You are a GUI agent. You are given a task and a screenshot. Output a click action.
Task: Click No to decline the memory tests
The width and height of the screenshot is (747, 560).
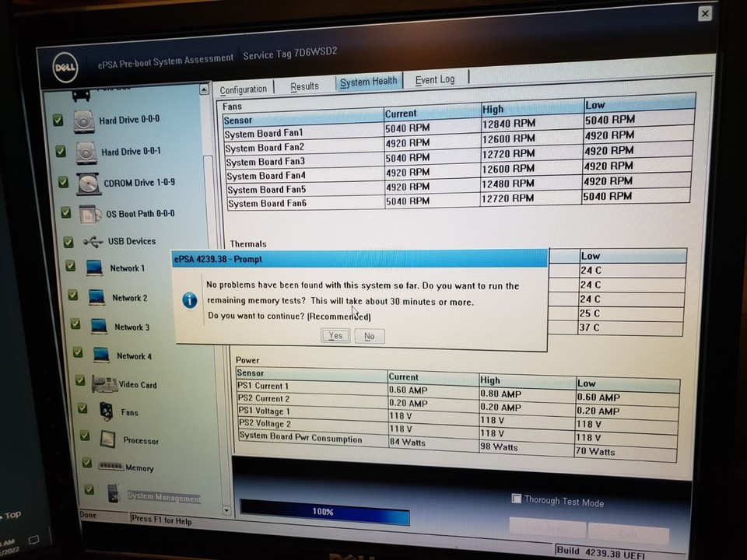[369, 335]
